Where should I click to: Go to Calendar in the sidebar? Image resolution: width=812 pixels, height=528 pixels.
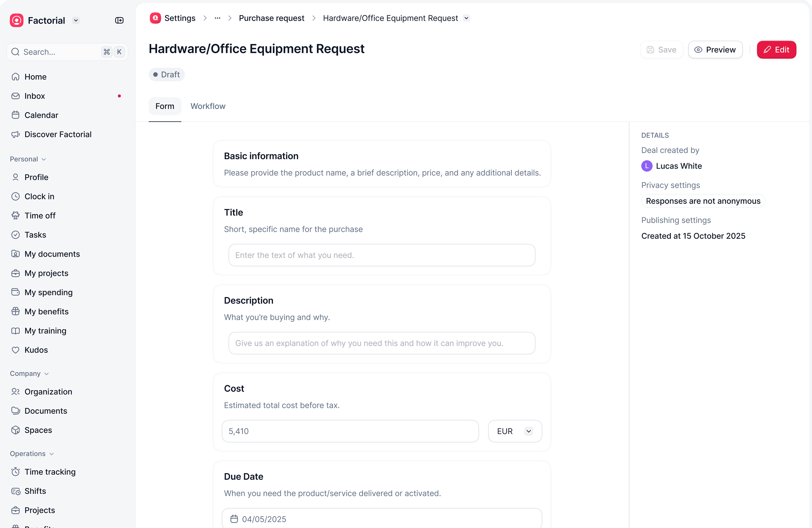click(x=41, y=115)
